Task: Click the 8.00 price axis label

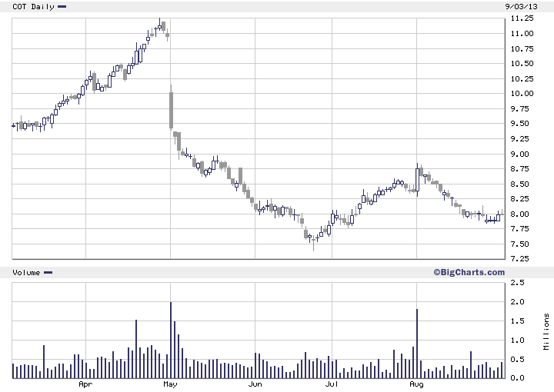Action: (x=519, y=214)
